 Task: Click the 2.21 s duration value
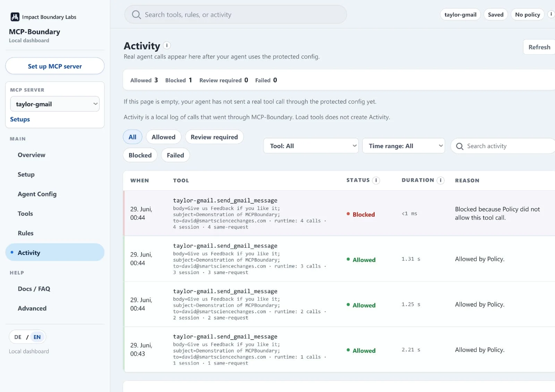point(411,350)
